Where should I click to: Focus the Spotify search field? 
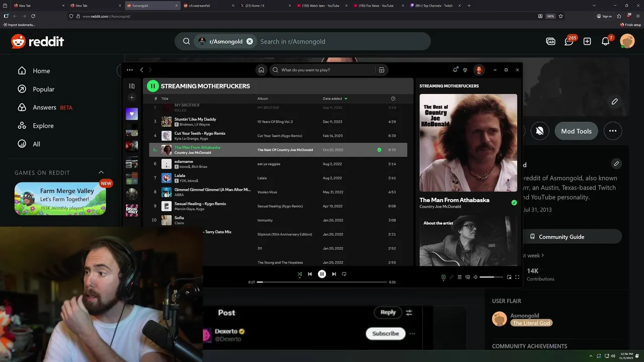(327, 70)
